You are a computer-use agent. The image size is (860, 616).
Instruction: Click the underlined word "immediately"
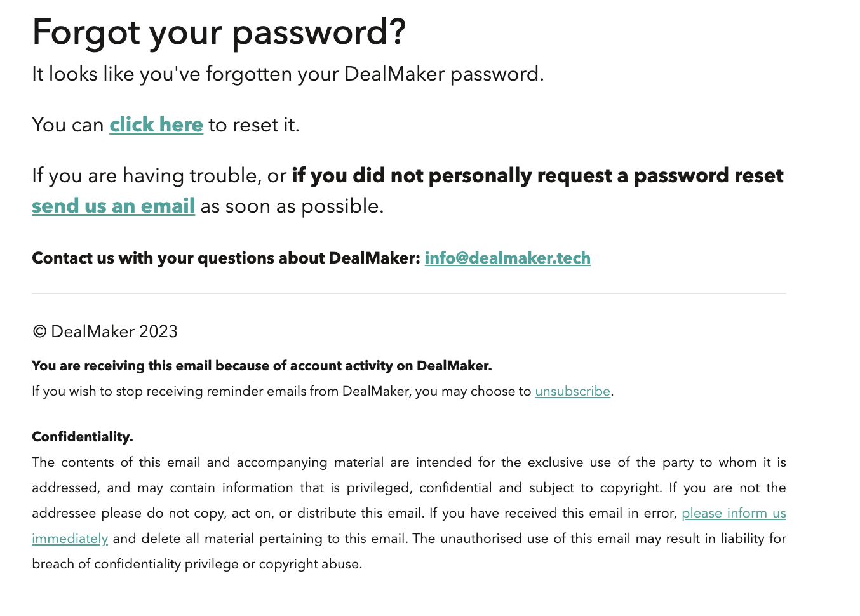point(70,539)
